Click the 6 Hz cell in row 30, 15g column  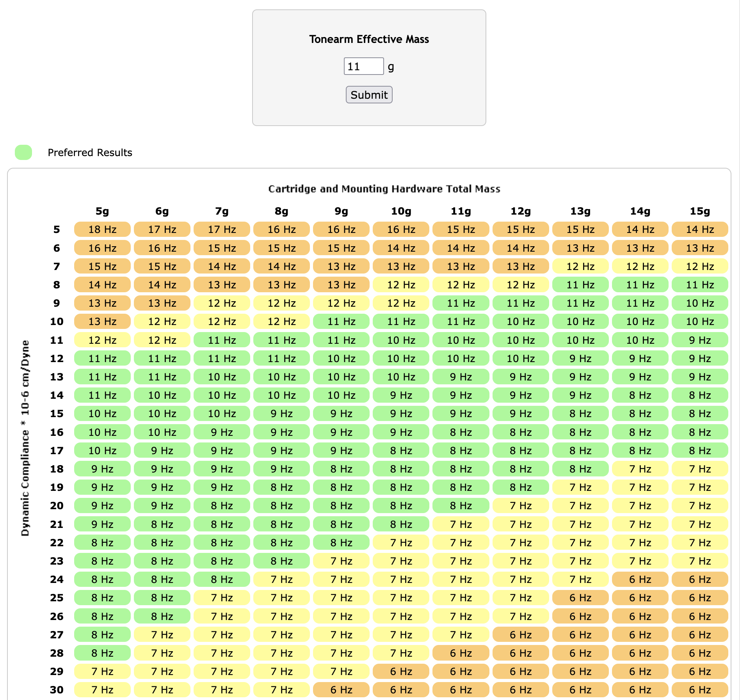[700, 690]
